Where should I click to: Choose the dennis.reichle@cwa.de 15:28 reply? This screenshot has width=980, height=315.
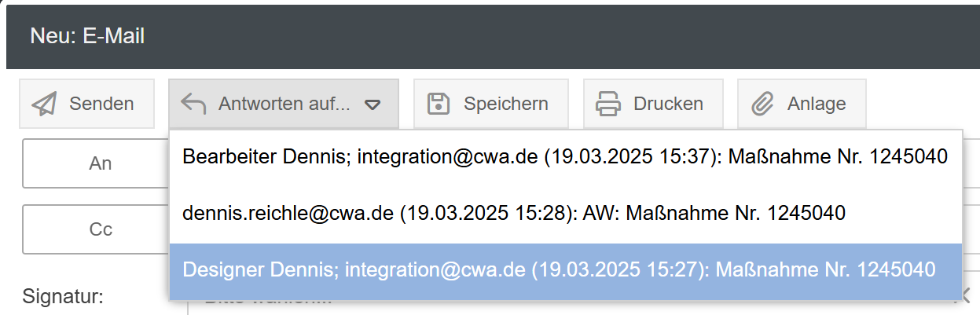pyautogui.click(x=513, y=213)
